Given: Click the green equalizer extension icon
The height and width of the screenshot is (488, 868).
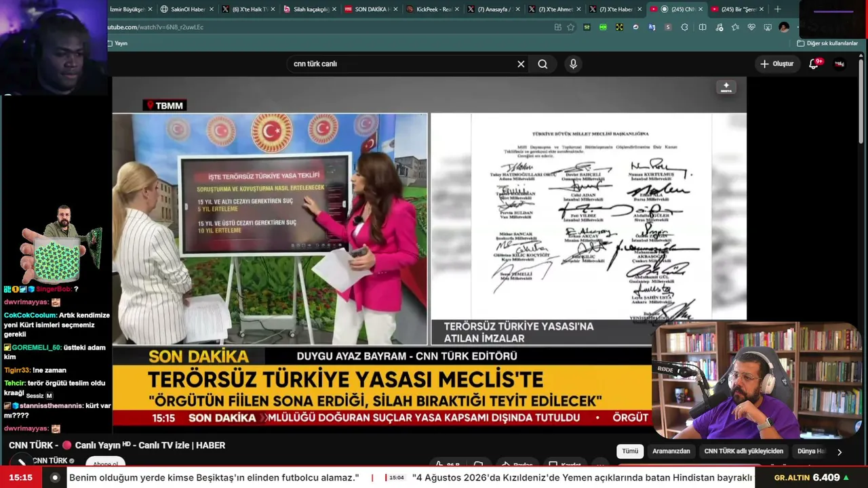Looking at the screenshot, I should click(587, 27).
